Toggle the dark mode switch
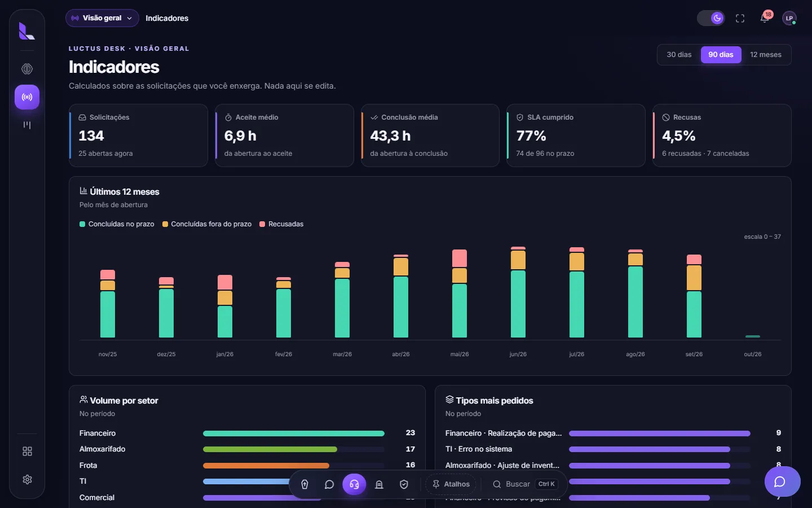 coord(711,18)
